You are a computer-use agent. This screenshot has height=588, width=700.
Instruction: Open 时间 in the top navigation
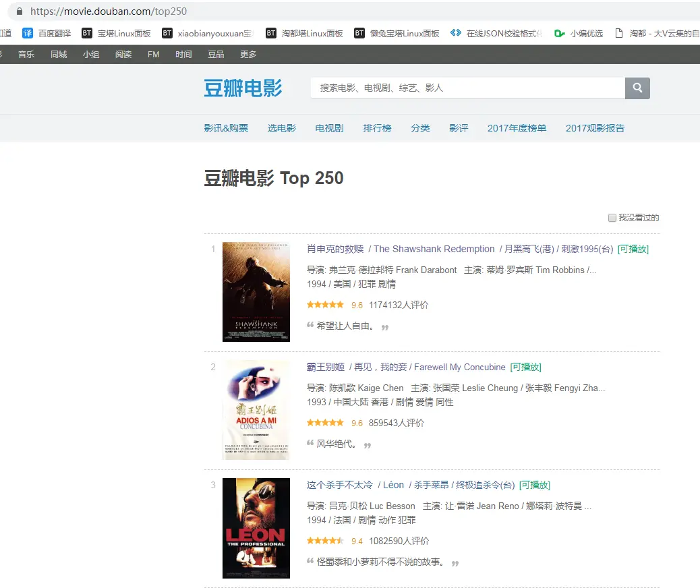[183, 54]
